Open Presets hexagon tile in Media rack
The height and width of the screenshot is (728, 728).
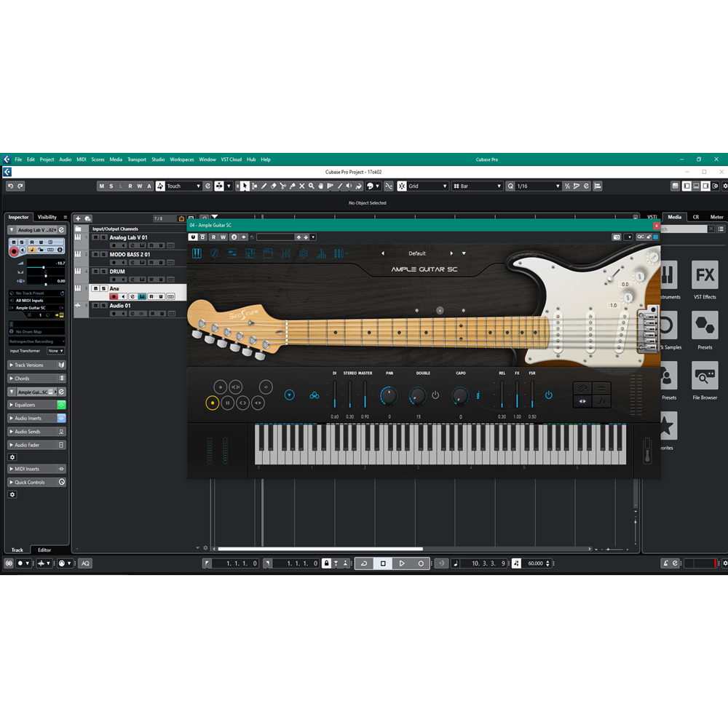pos(704,330)
